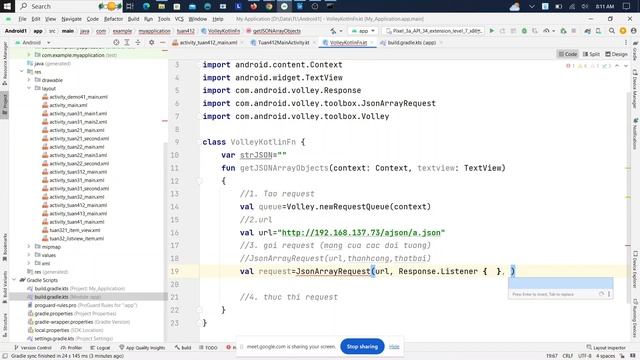
Task: Switch to build.gradle.kts (app) tab
Action: (411, 42)
